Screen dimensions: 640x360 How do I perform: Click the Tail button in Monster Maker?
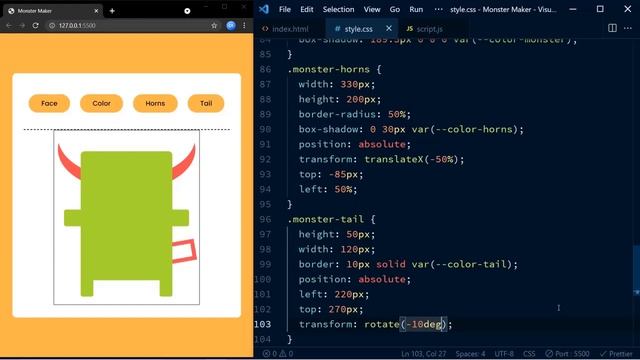[x=206, y=103]
